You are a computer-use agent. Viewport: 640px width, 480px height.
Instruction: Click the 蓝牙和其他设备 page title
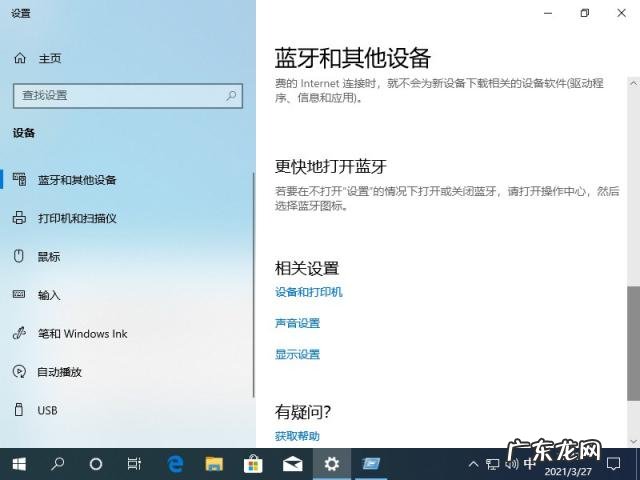(353, 58)
